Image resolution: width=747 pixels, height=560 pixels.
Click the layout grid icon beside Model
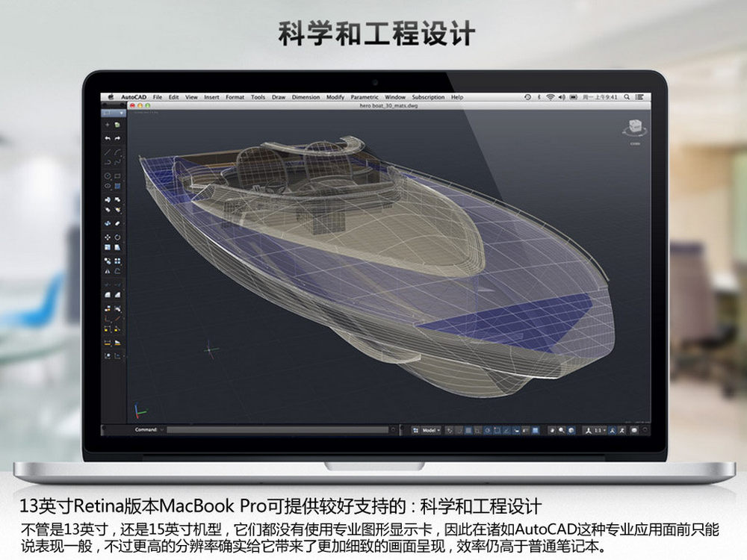coord(415,430)
